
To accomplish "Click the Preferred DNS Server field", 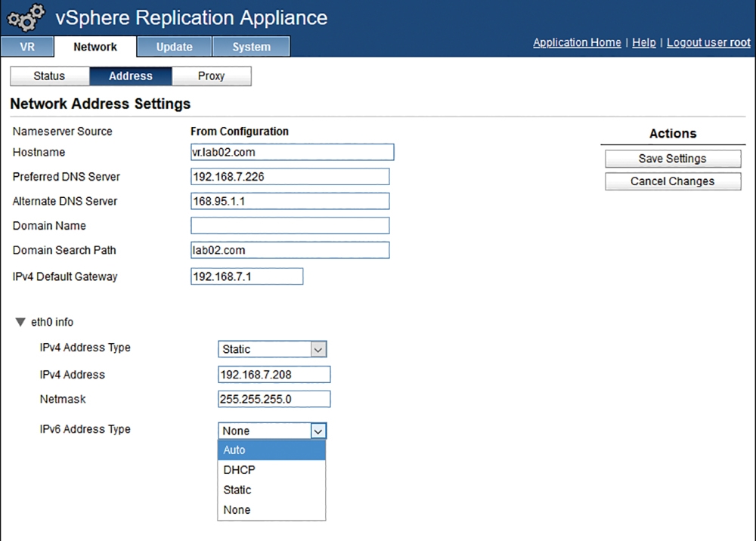I will click(x=290, y=177).
